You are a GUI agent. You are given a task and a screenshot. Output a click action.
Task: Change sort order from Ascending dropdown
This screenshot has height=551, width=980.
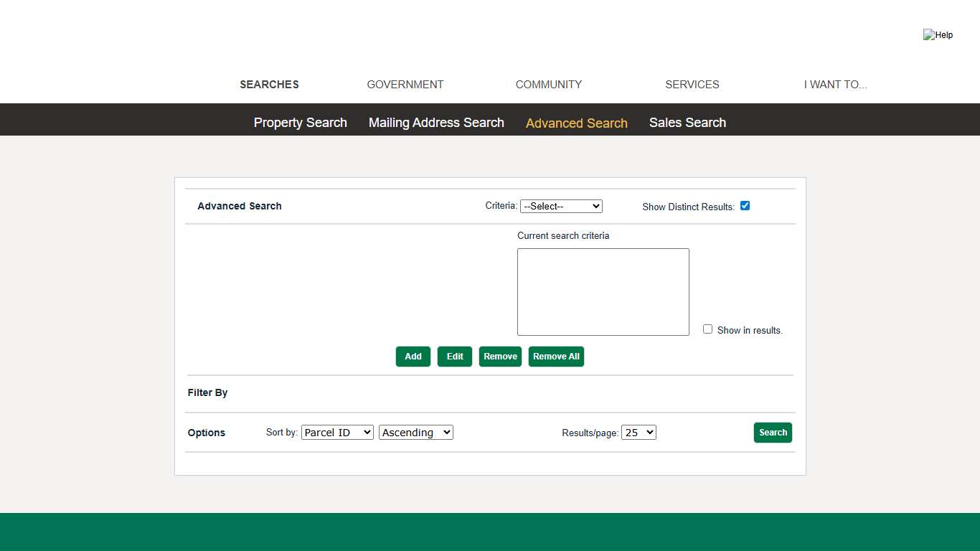pos(415,432)
